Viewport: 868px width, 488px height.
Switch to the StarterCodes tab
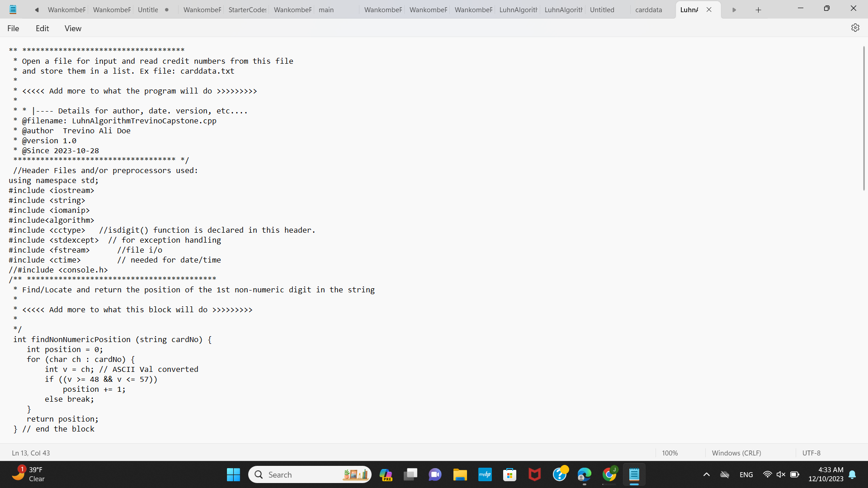[x=247, y=10]
